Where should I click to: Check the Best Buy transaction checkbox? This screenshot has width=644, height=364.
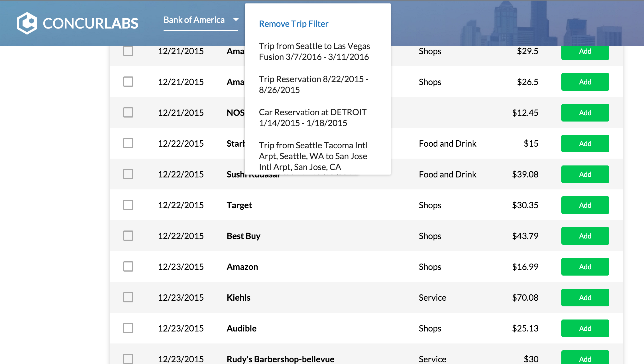coord(128,236)
